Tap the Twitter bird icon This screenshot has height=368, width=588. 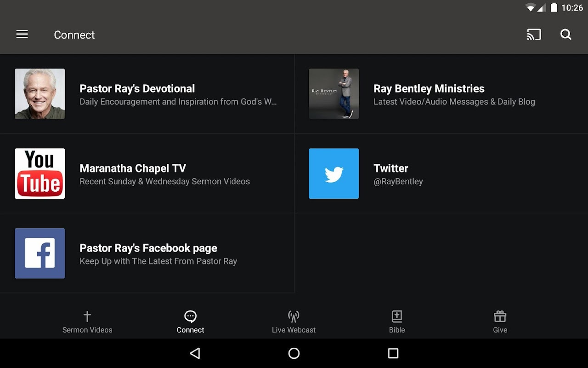334,173
